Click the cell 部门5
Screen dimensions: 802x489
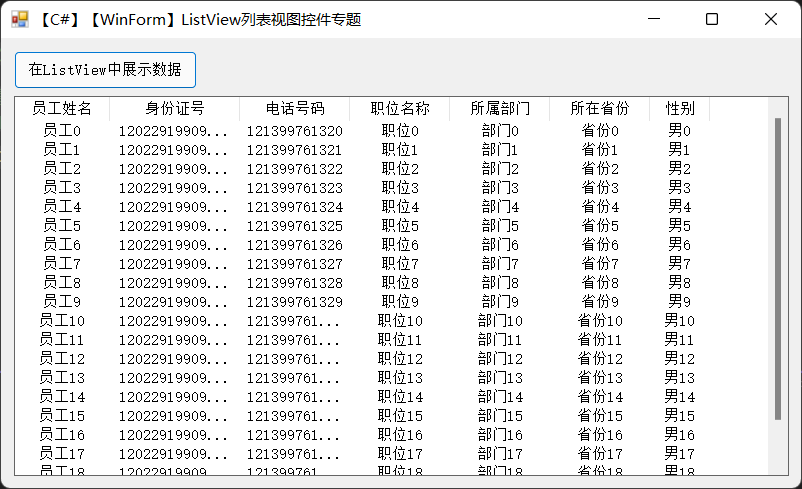500,226
